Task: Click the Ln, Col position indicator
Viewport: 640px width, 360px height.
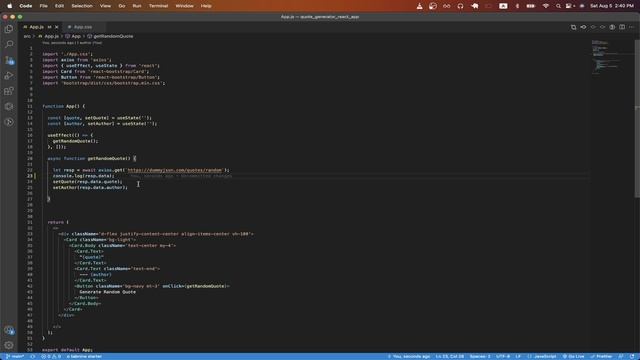Action: 449,356
